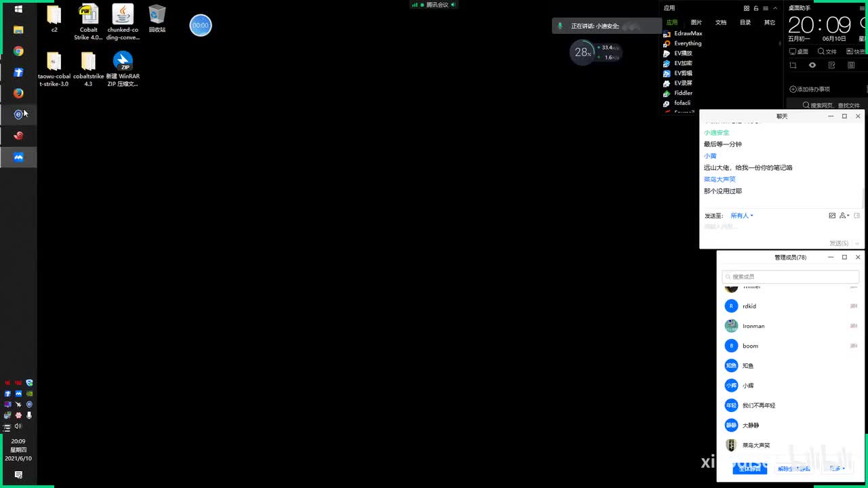Open File Explorer from the taskbar

(18, 30)
